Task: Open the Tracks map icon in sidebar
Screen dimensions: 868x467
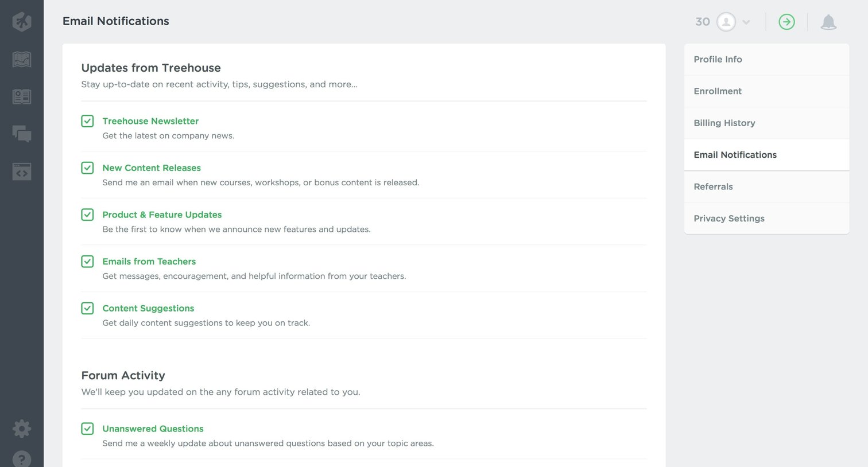Action: click(x=22, y=59)
